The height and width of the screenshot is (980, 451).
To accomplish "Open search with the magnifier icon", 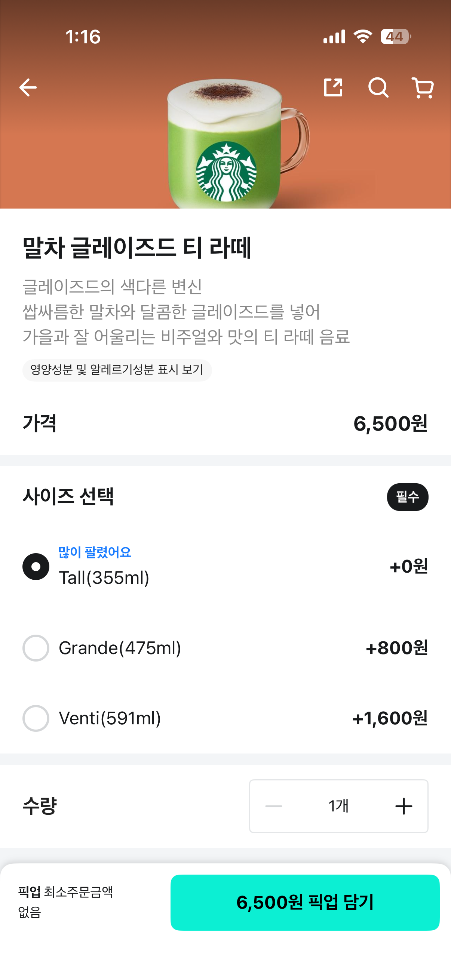I will [x=378, y=88].
